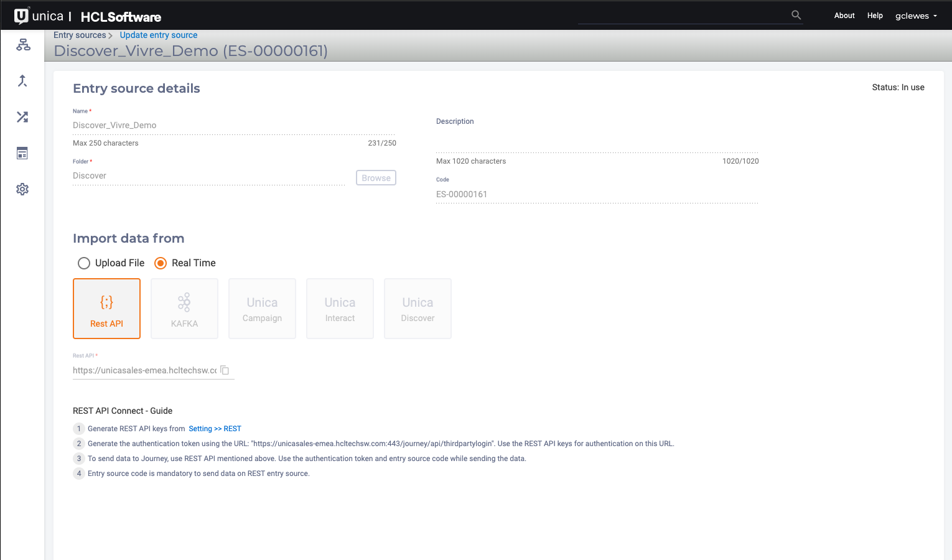Screen dimensions: 952x560
Task: Open the Help menu
Action: click(875, 16)
